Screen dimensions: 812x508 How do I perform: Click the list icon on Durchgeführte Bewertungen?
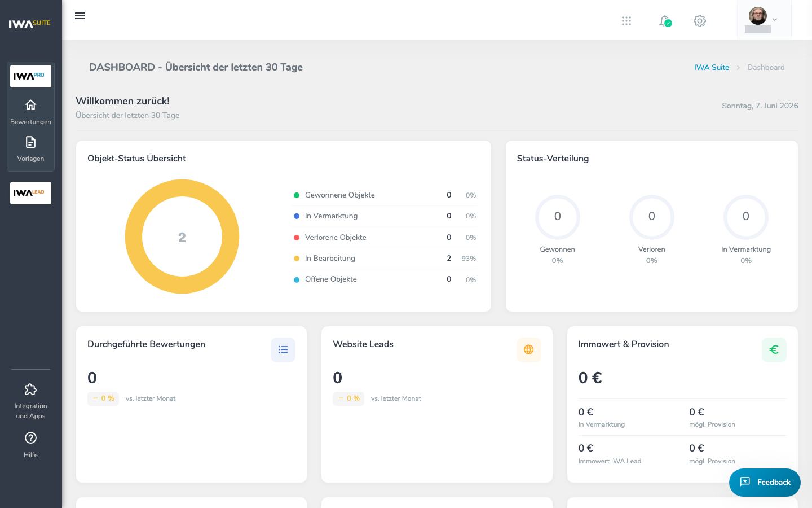[283, 350]
